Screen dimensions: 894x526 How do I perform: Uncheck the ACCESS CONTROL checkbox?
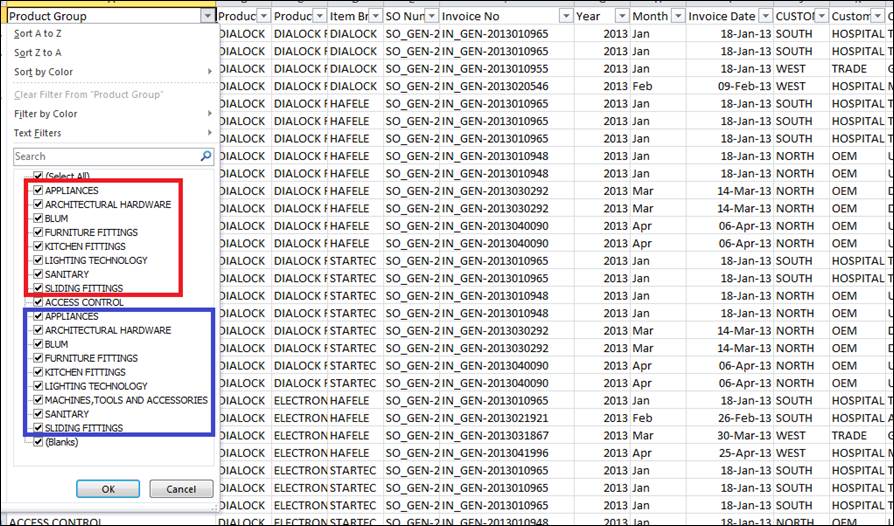38,302
